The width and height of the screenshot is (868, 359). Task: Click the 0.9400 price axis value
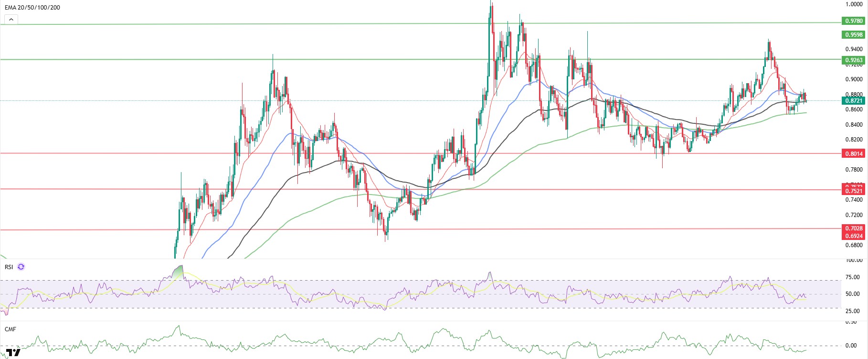pyautogui.click(x=854, y=49)
